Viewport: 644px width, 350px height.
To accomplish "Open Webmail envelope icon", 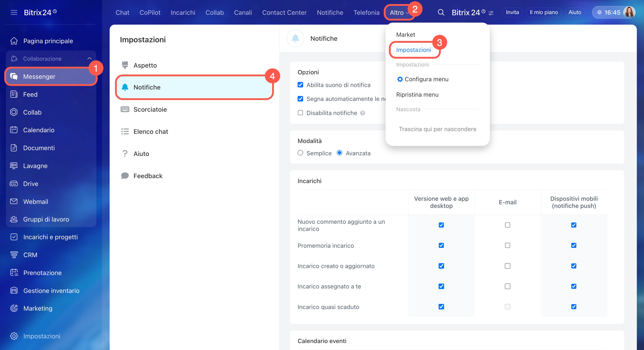I will tap(14, 201).
